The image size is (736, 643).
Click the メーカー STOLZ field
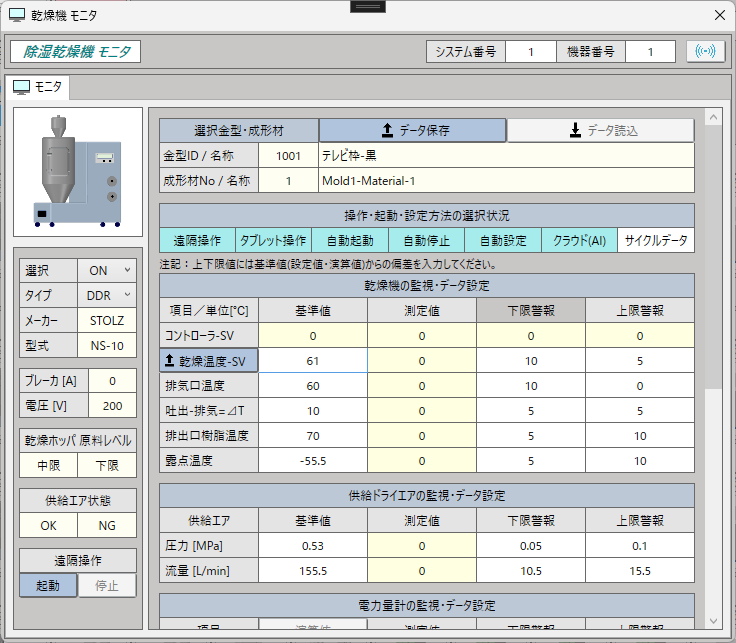[107, 321]
